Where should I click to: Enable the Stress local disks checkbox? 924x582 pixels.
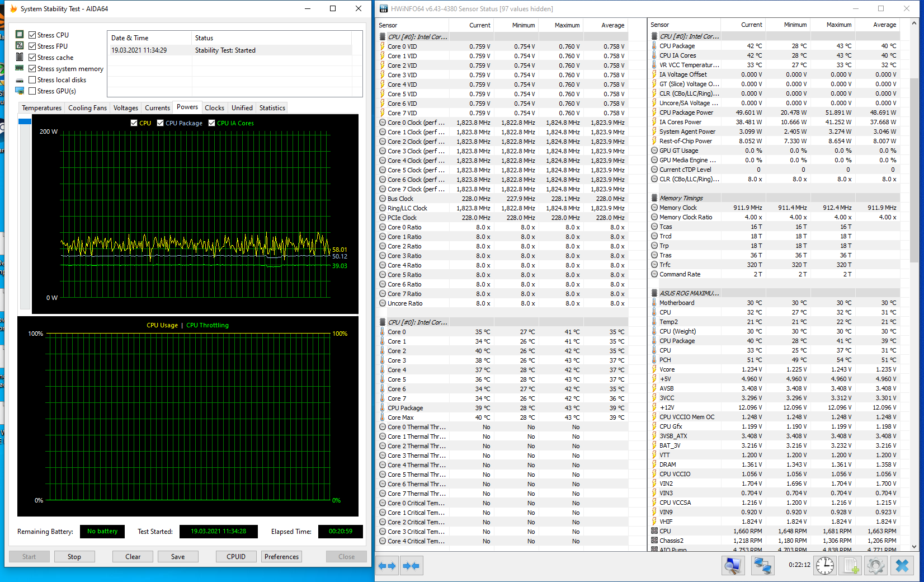(32, 80)
